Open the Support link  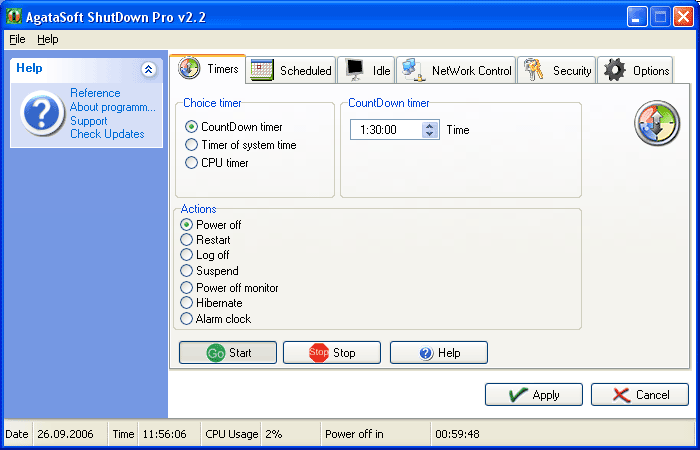click(89, 121)
